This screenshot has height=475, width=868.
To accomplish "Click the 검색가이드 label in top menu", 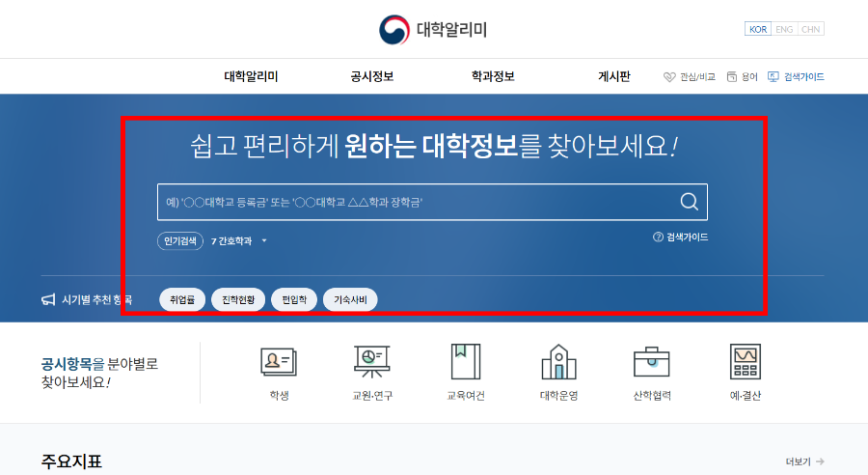I will click(803, 77).
